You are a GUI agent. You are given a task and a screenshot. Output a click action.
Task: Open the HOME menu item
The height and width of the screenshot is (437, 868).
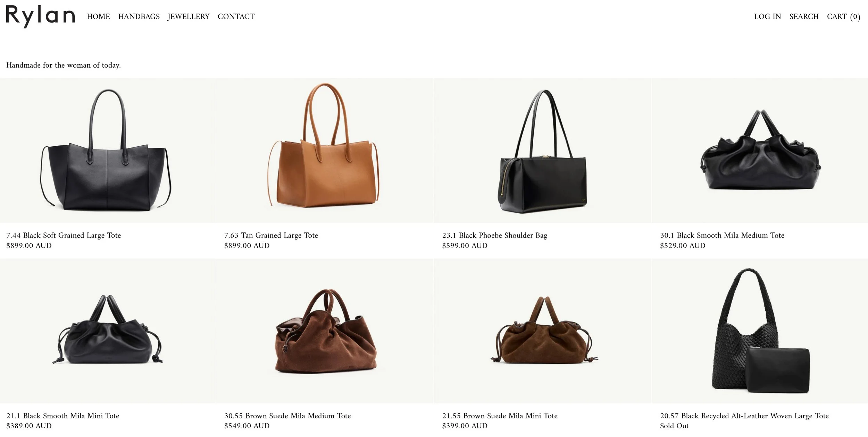point(98,16)
